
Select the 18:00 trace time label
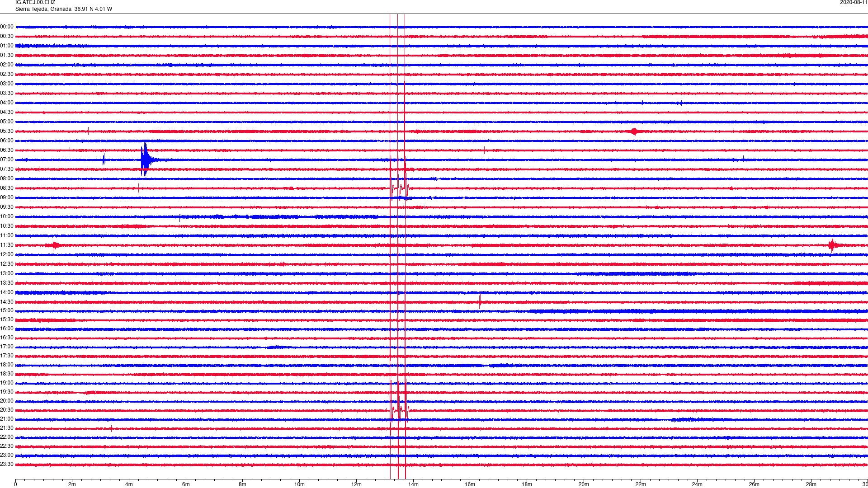[7, 365]
